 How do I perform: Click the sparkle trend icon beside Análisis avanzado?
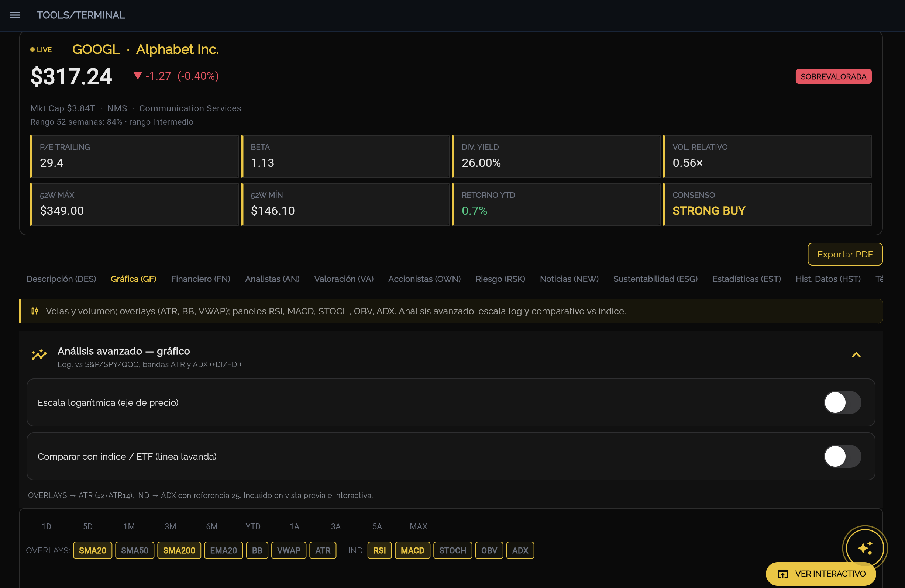(39, 354)
